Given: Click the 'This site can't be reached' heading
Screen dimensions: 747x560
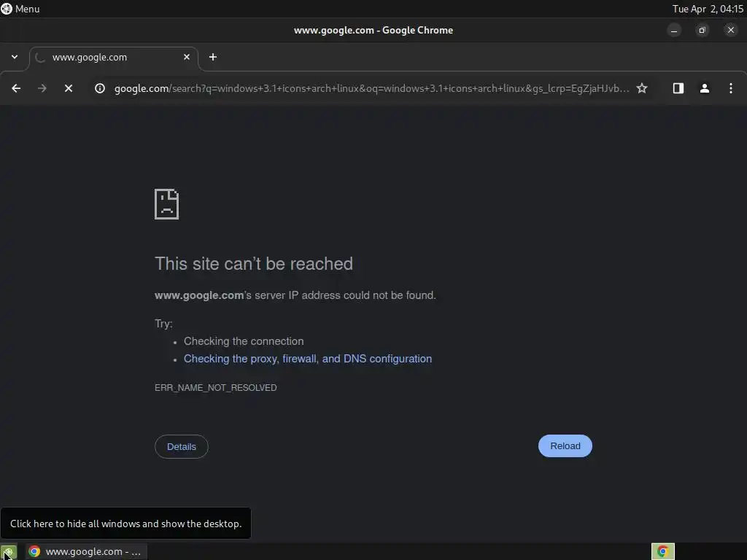Looking at the screenshot, I should (x=254, y=264).
